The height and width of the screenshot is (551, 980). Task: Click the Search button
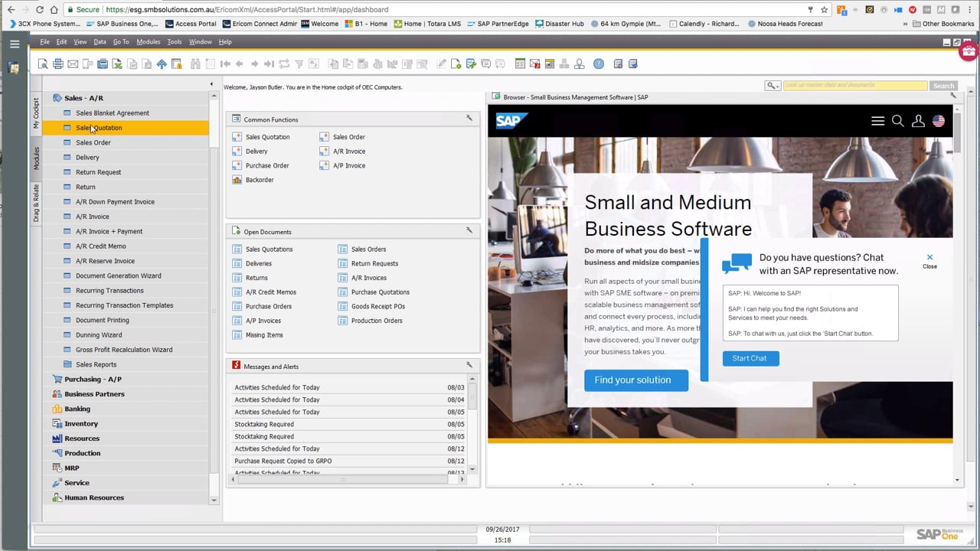click(943, 86)
